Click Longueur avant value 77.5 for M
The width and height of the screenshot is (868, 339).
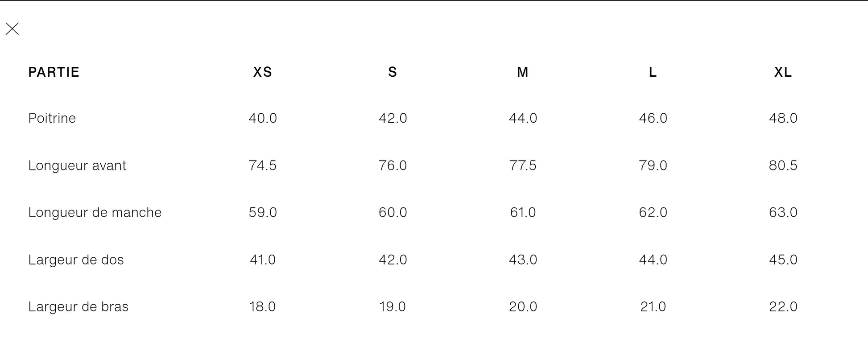tap(523, 165)
